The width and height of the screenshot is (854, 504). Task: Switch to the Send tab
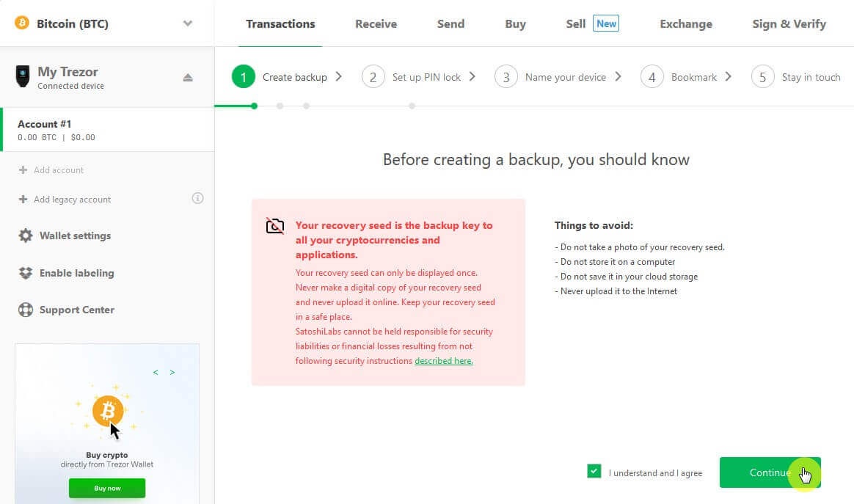(450, 24)
